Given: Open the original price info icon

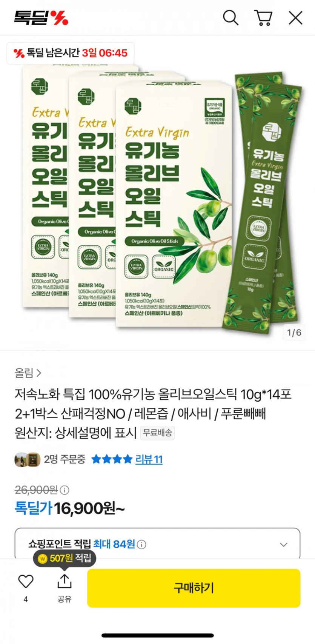Looking at the screenshot, I should tap(65, 490).
